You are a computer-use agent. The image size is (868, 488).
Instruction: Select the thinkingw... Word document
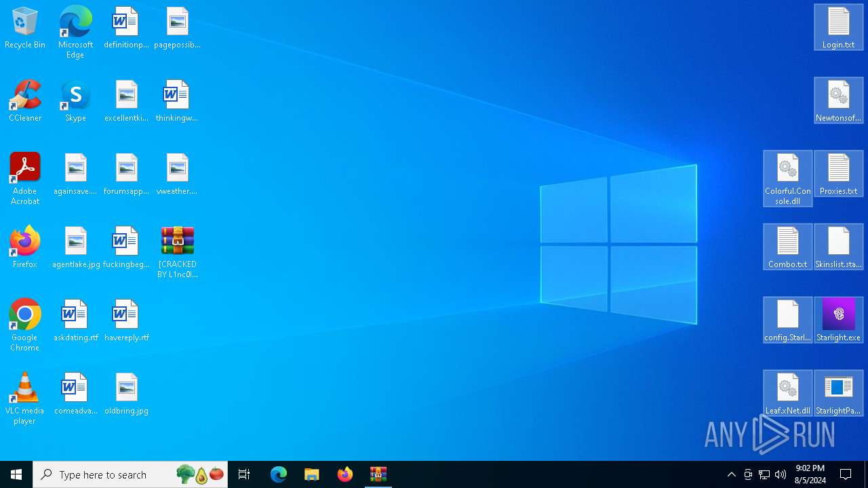coord(177,102)
